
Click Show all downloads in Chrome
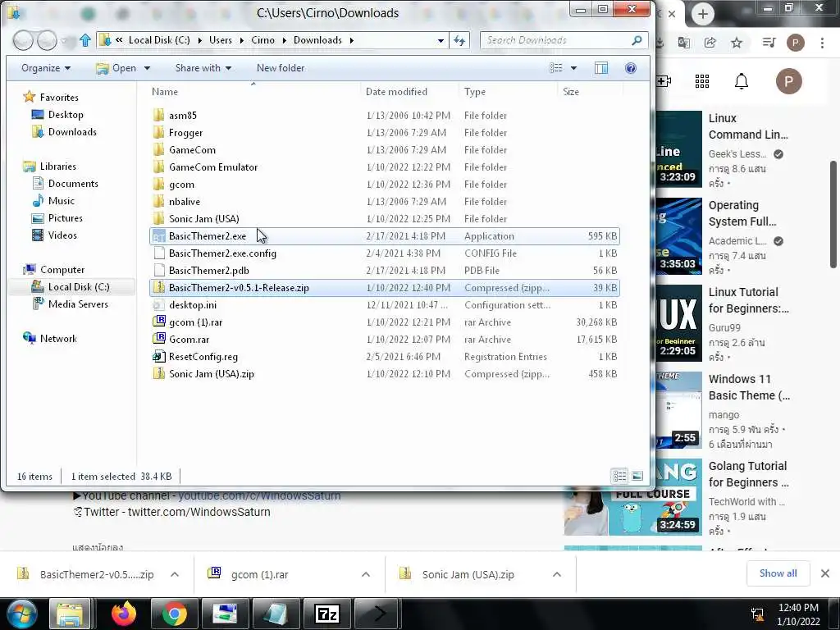778,573
